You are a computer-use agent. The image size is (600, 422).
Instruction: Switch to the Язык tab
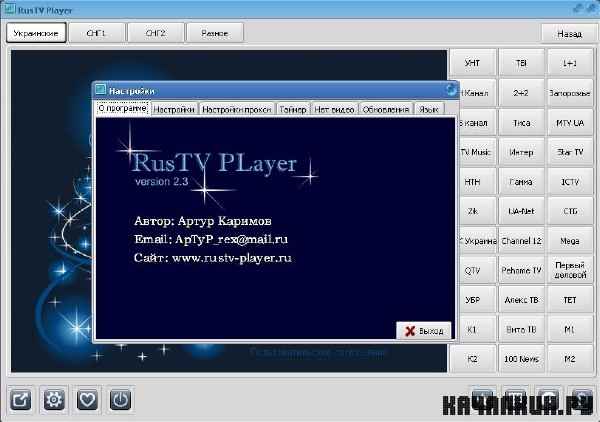[429, 109]
